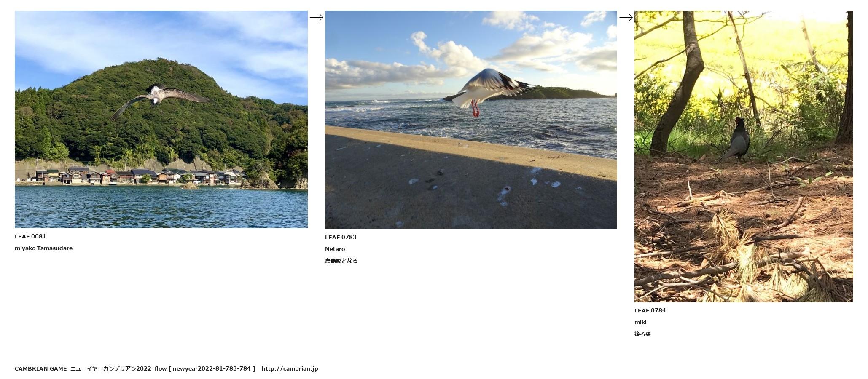Open the seaside village bird photo
868x379 pixels.
point(161,119)
